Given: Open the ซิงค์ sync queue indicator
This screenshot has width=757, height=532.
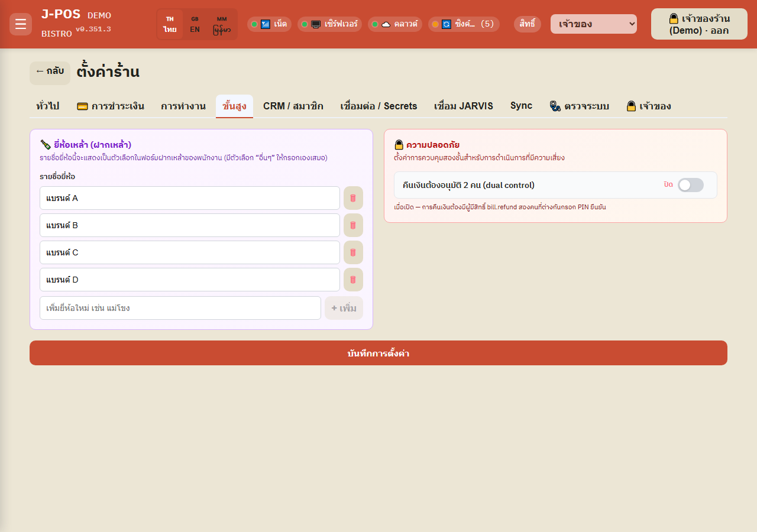Looking at the screenshot, I should [x=464, y=24].
